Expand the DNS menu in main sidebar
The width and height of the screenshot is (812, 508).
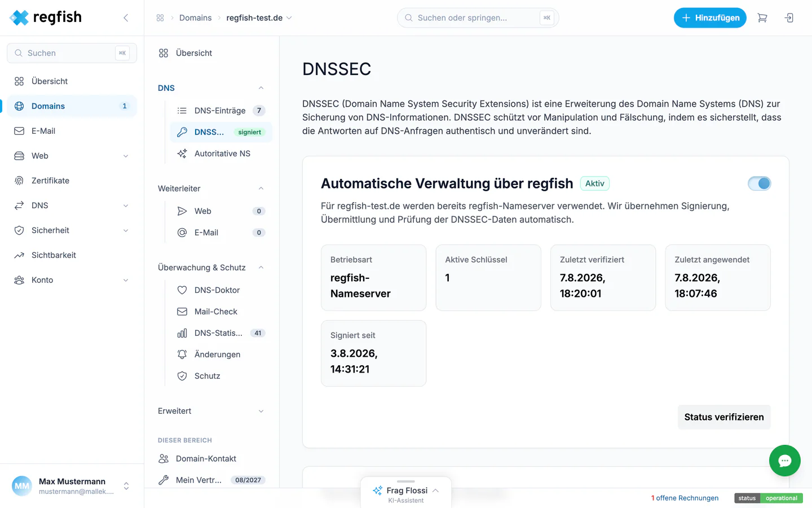click(x=126, y=205)
